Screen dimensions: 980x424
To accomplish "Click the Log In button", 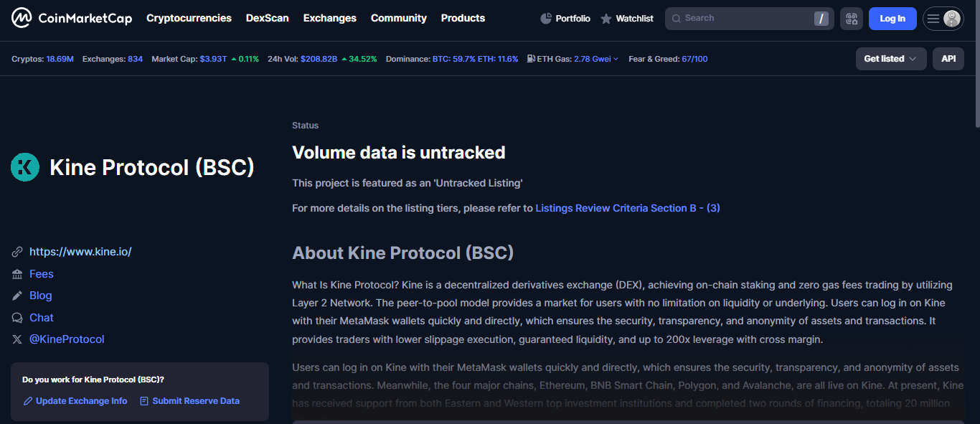I will coord(892,19).
